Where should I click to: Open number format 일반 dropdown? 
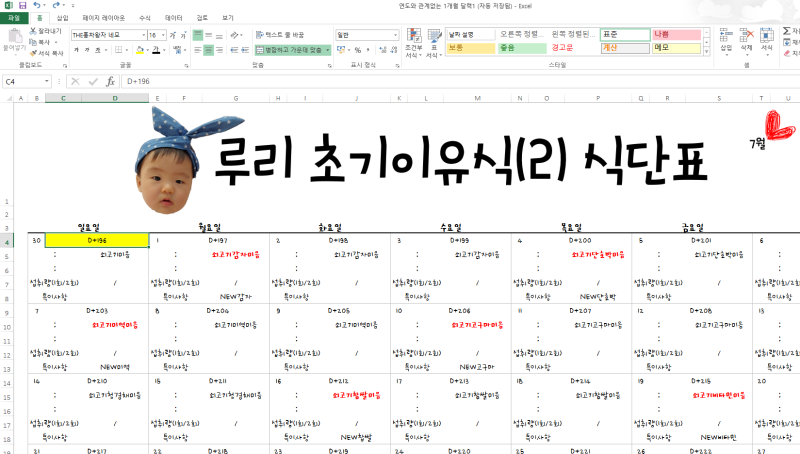pos(395,35)
